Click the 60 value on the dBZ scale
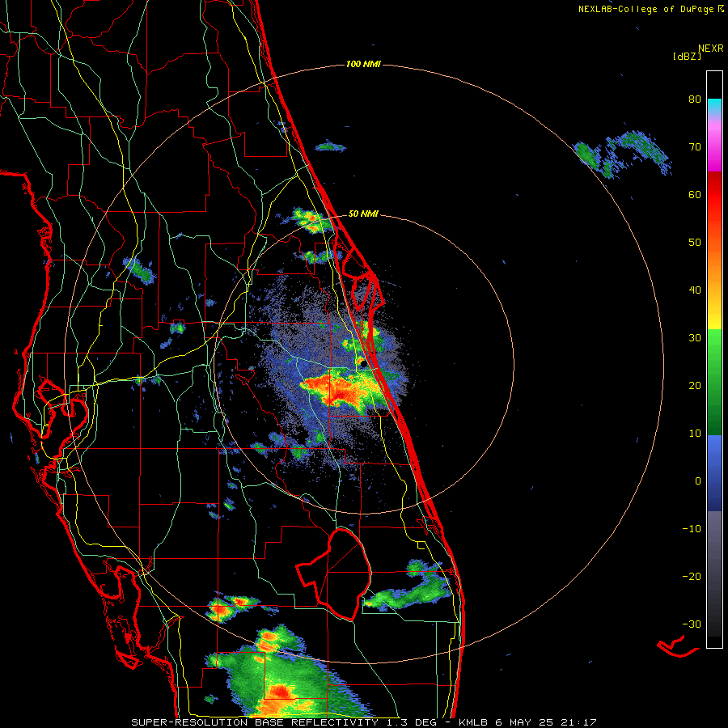The image size is (728, 728). pos(695,194)
